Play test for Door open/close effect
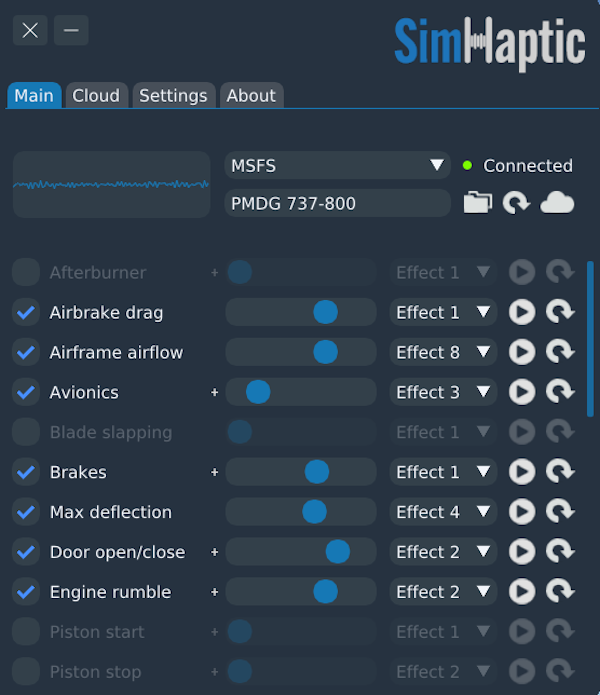600x695 pixels. (x=522, y=551)
